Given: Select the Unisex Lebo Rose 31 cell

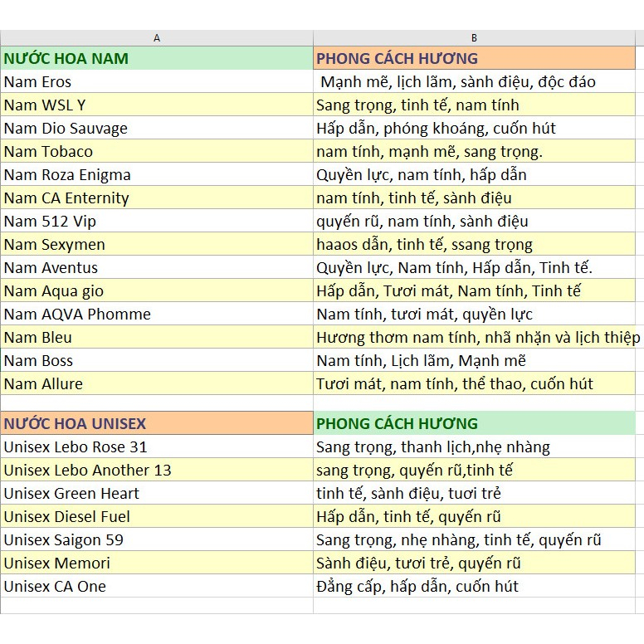Looking at the screenshot, I should pyautogui.click(x=157, y=446).
